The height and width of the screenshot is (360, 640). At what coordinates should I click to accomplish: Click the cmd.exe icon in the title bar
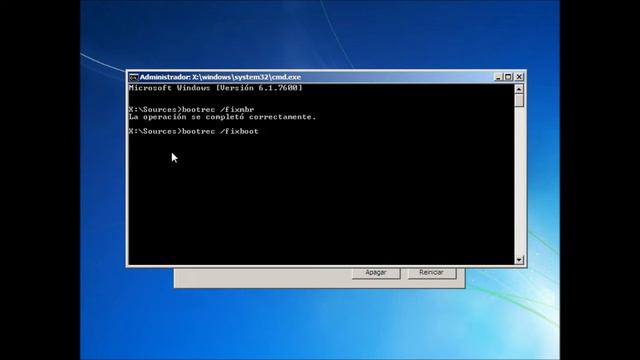[x=133, y=77]
